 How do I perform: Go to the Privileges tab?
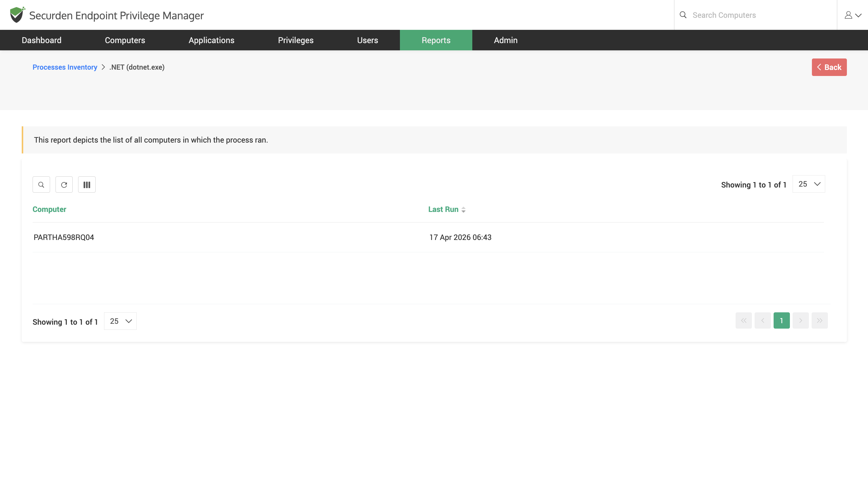(296, 40)
